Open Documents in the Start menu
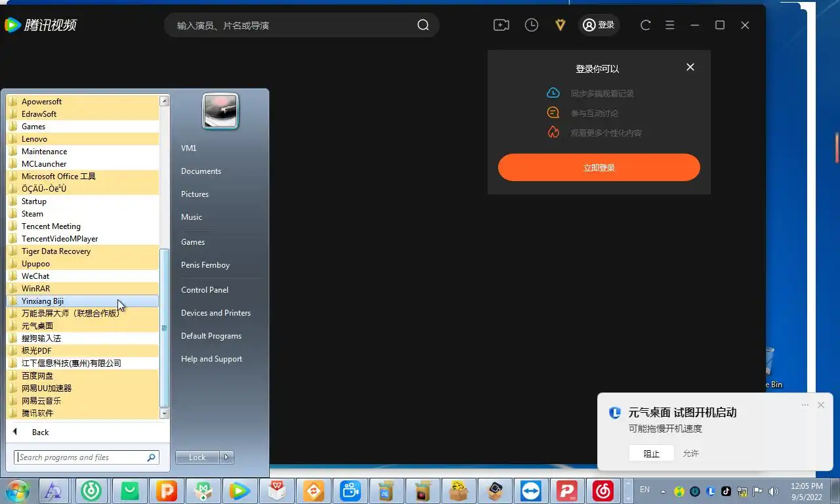Image resolution: width=840 pixels, height=504 pixels. [201, 171]
